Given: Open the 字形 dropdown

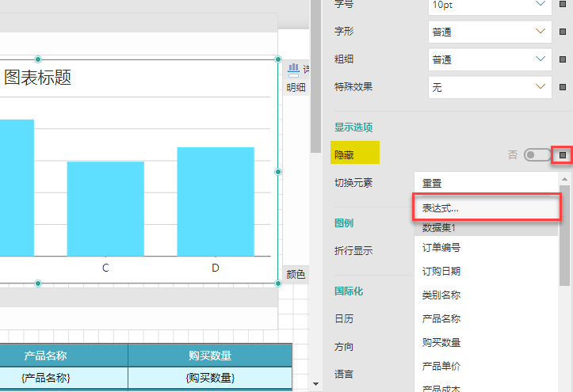Looking at the screenshot, I should coord(488,32).
